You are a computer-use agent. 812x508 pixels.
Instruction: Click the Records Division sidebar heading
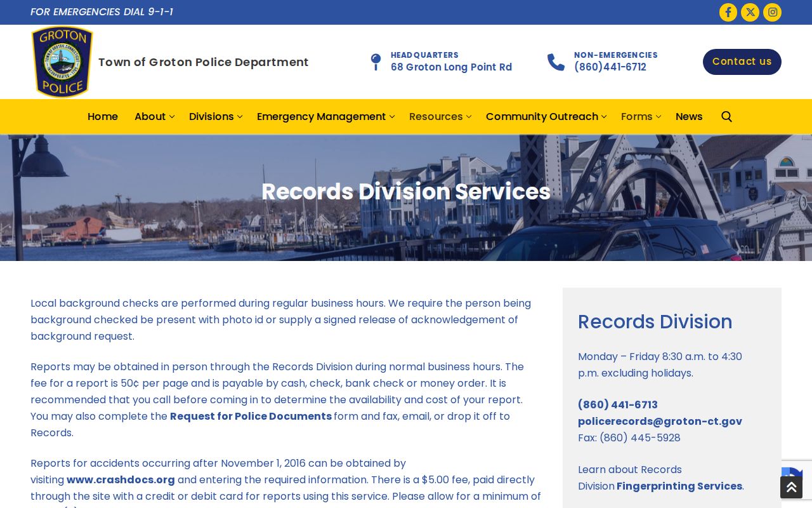[655, 322]
